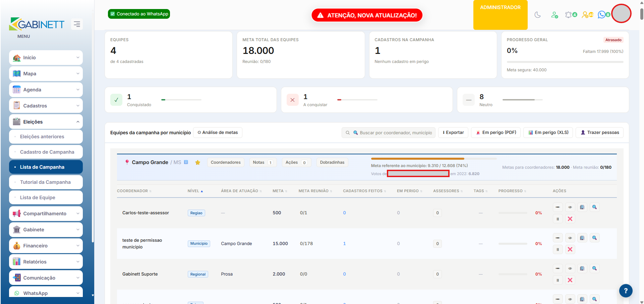Image resolution: width=644 pixels, height=304 pixels.
Task: Collapse the Eleições menu
Action: tap(46, 122)
